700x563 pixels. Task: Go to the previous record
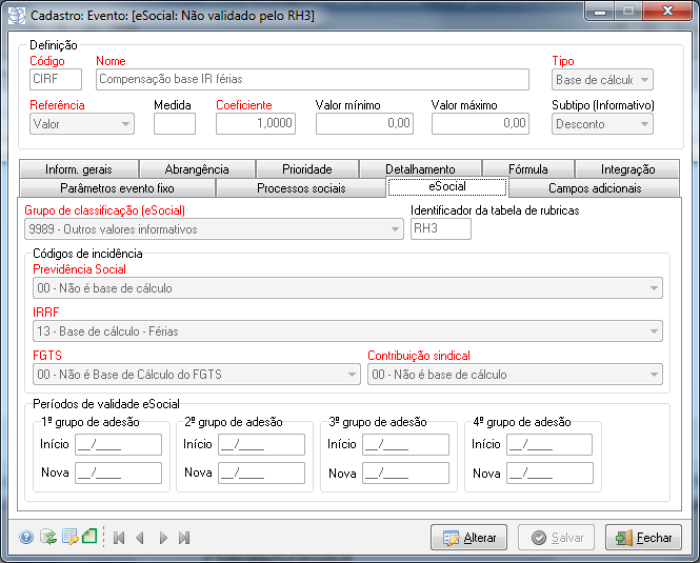(x=140, y=538)
